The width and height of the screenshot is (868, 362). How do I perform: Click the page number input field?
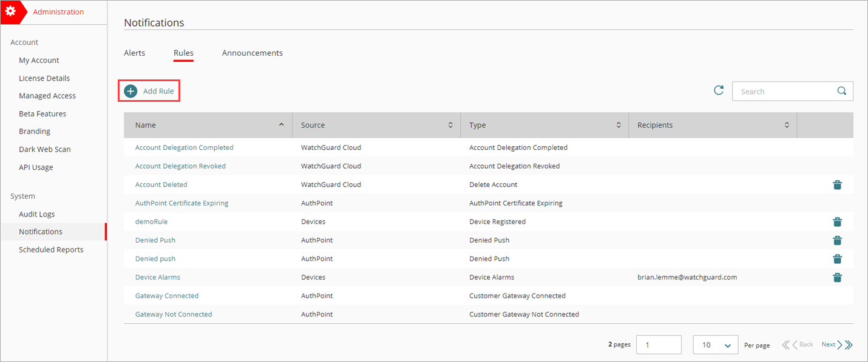(x=659, y=344)
